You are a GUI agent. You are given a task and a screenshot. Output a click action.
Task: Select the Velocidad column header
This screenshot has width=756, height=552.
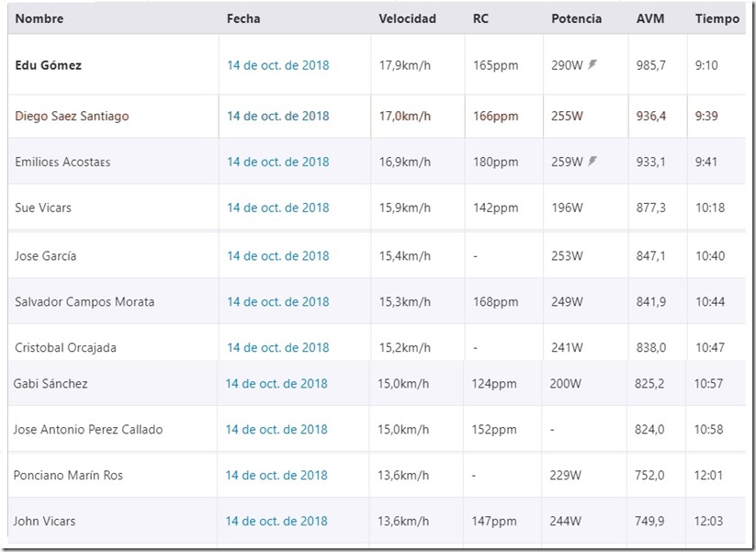pos(408,18)
